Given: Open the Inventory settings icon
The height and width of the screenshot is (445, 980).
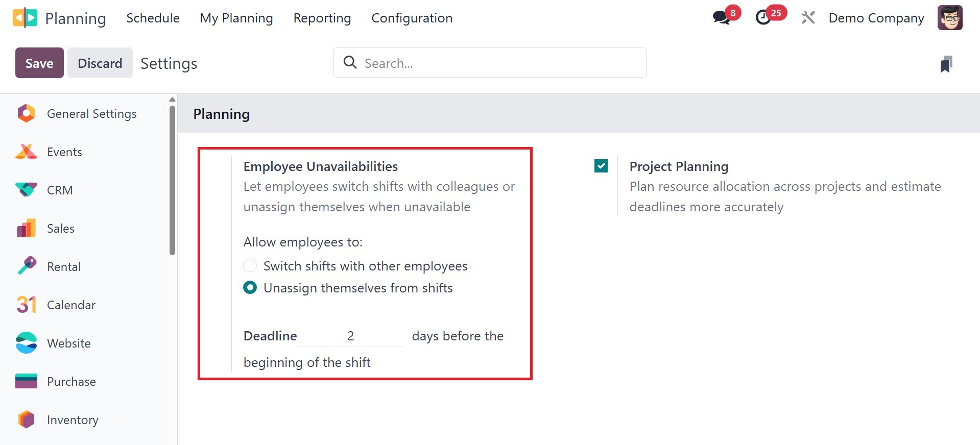Looking at the screenshot, I should point(26,419).
